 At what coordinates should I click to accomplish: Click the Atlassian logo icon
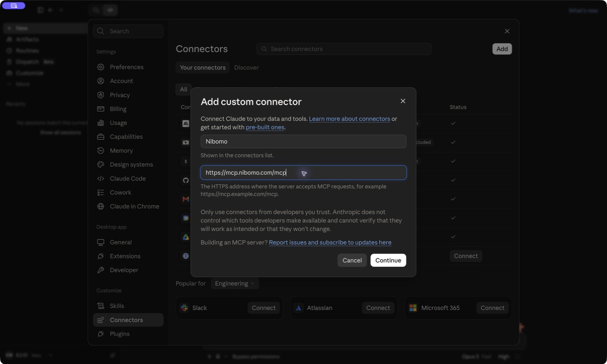point(299,308)
